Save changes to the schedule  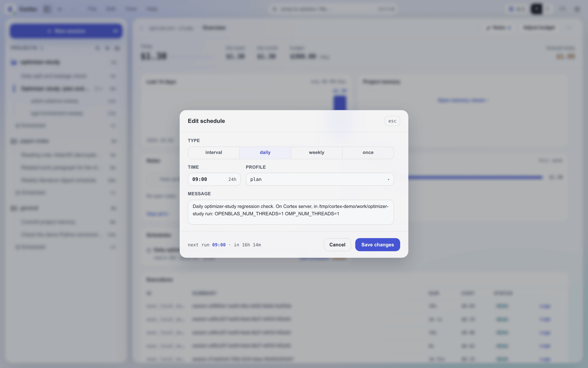(377, 245)
